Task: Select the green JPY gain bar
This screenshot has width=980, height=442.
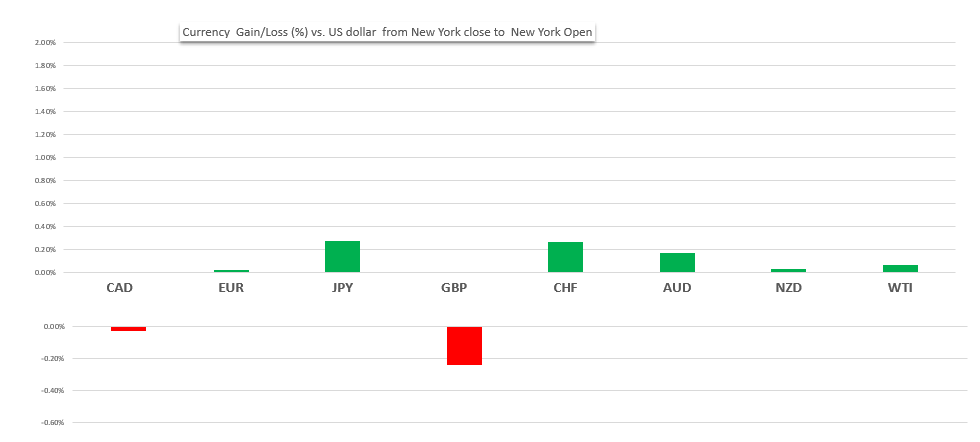Action: point(342,257)
